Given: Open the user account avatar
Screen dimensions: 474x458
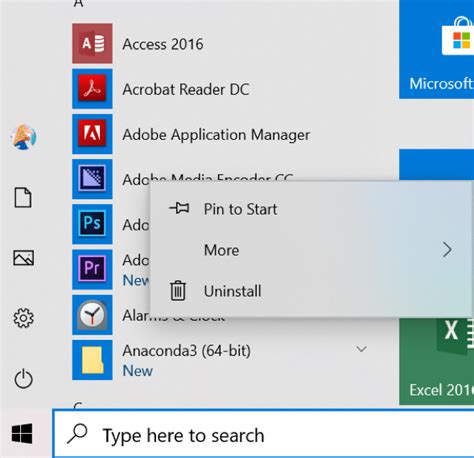Looking at the screenshot, I should tap(24, 137).
